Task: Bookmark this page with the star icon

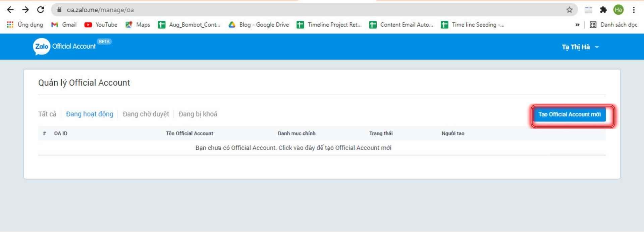Action: [569, 10]
